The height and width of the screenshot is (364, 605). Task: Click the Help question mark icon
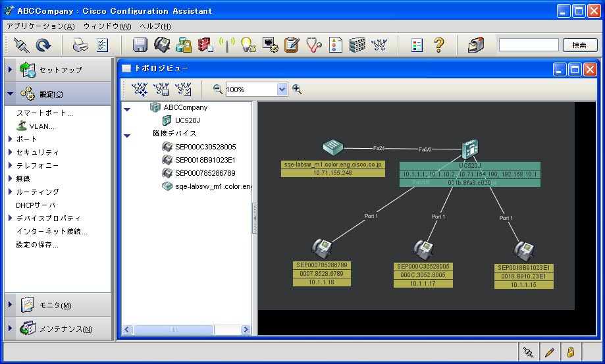pos(438,45)
